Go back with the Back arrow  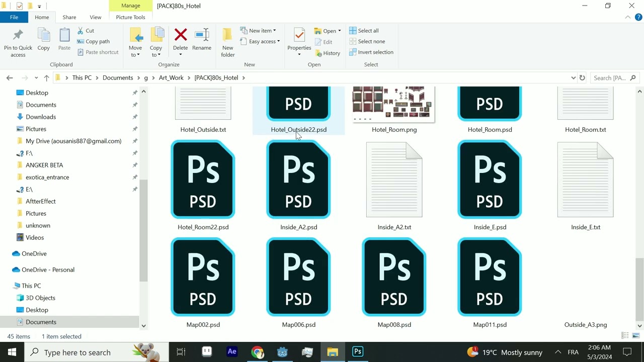click(x=10, y=78)
